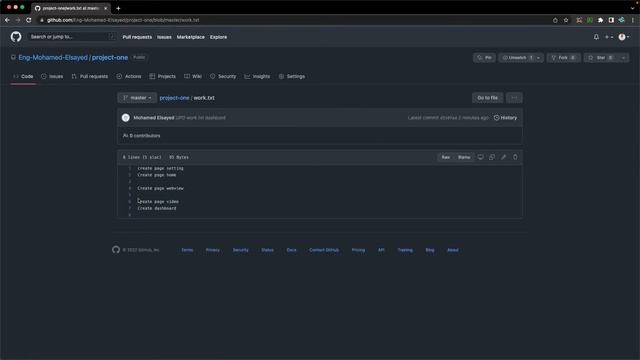Open the latest commit message link

[200, 118]
